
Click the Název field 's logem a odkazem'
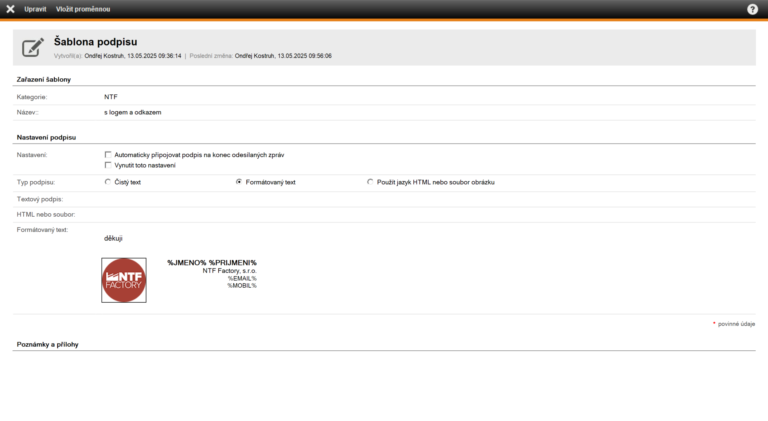pyautogui.click(x=132, y=113)
